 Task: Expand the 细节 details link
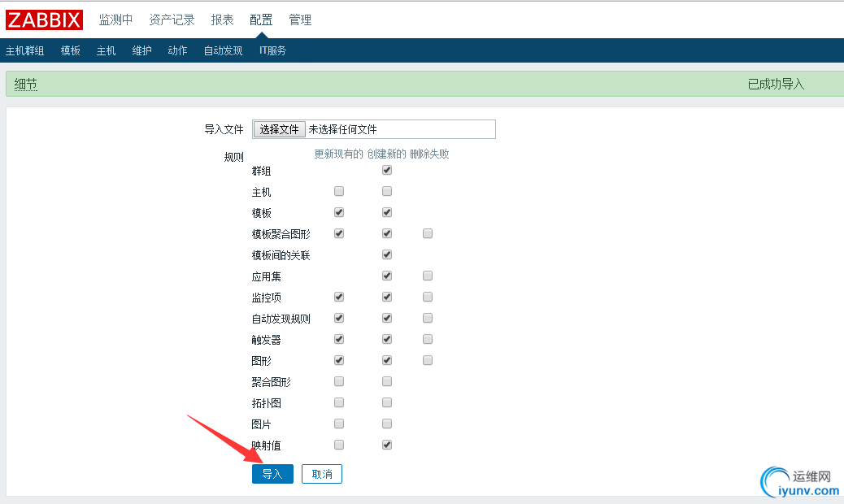click(26, 84)
